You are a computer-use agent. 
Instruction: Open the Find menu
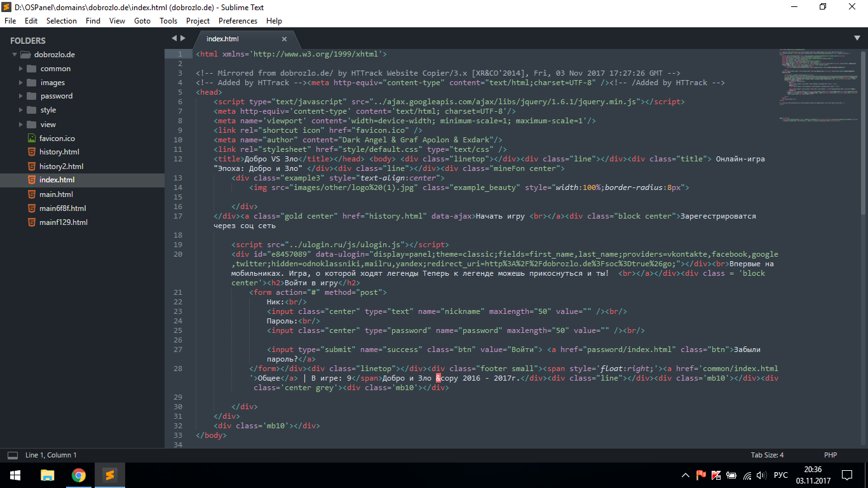tap(93, 21)
